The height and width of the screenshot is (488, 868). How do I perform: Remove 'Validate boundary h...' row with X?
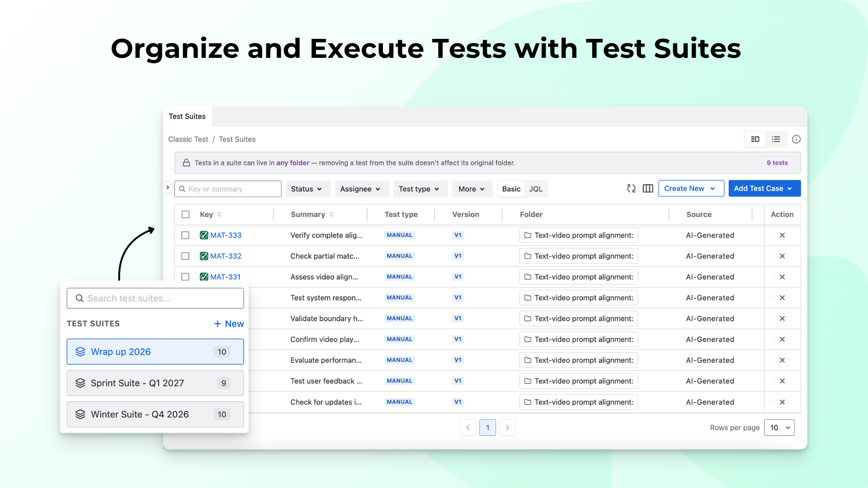click(782, 319)
